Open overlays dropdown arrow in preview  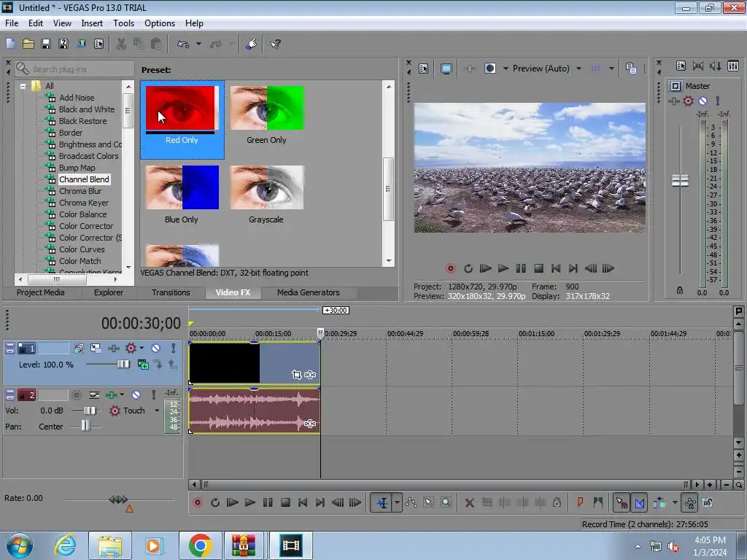click(x=611, y=69)
